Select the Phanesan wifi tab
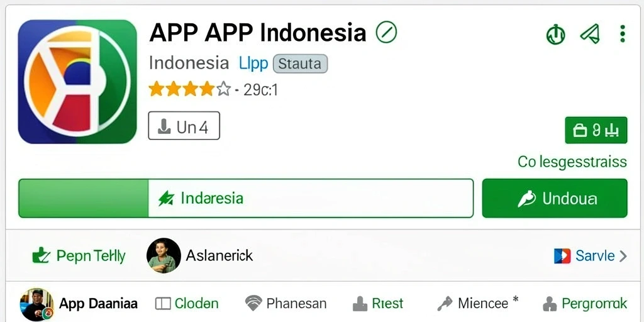The image size is (644, 322). 286,304
